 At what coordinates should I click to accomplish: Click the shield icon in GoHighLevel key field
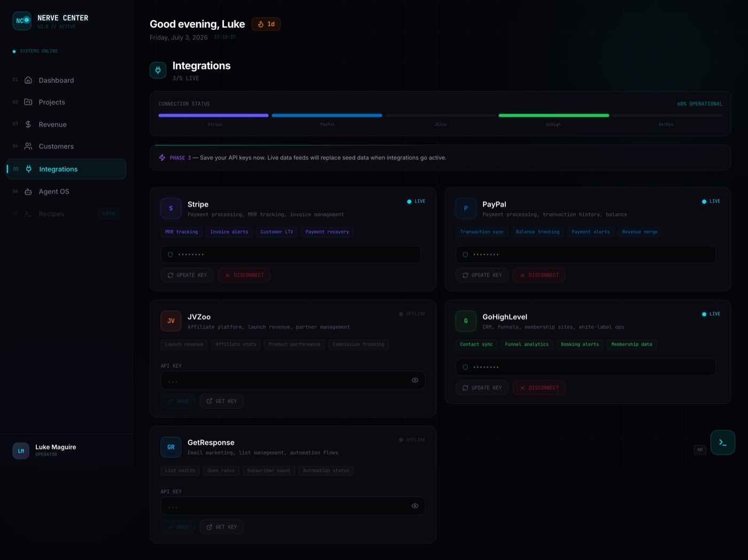(x=465, y=367)
